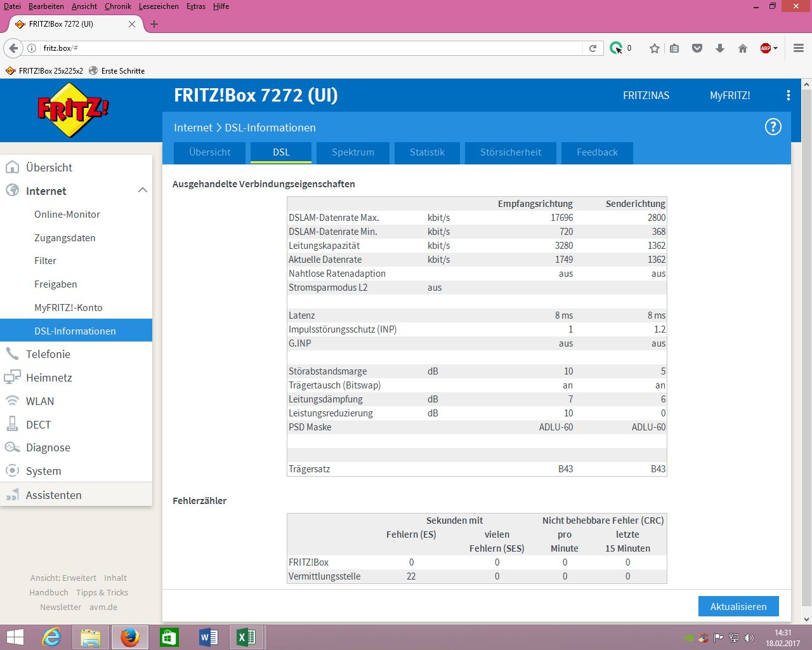Open the three-dot options menu in header
This screenshot has height=650, width=812.
(x=788, y=95)
